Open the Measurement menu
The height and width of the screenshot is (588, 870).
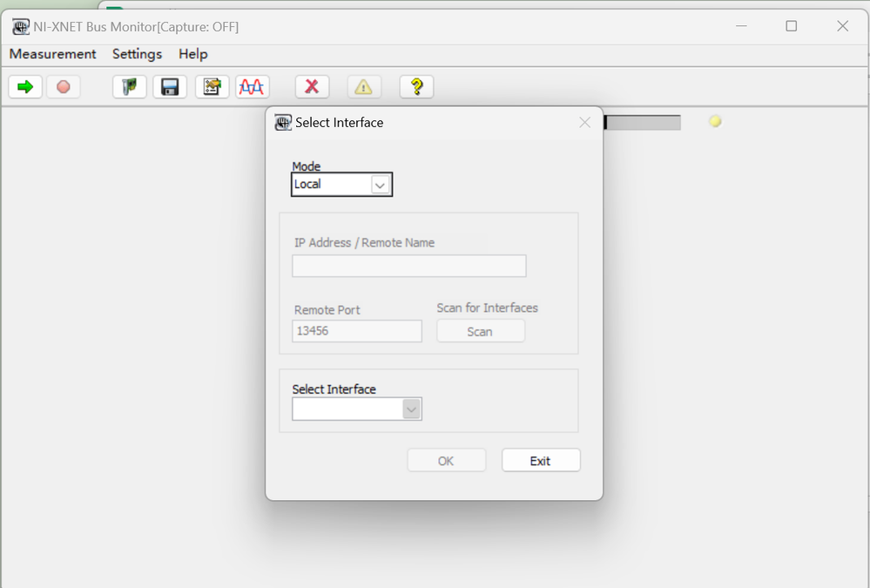click(x=53, y=54)
